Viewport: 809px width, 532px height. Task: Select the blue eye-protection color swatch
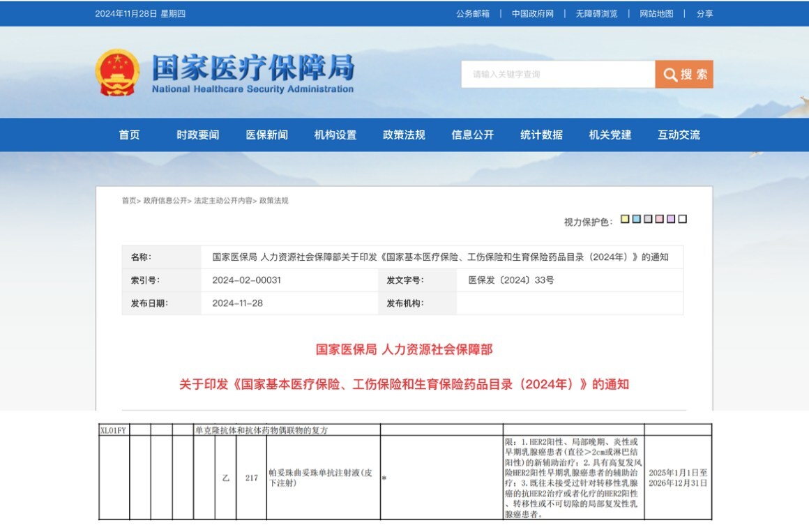coord(636,219)
